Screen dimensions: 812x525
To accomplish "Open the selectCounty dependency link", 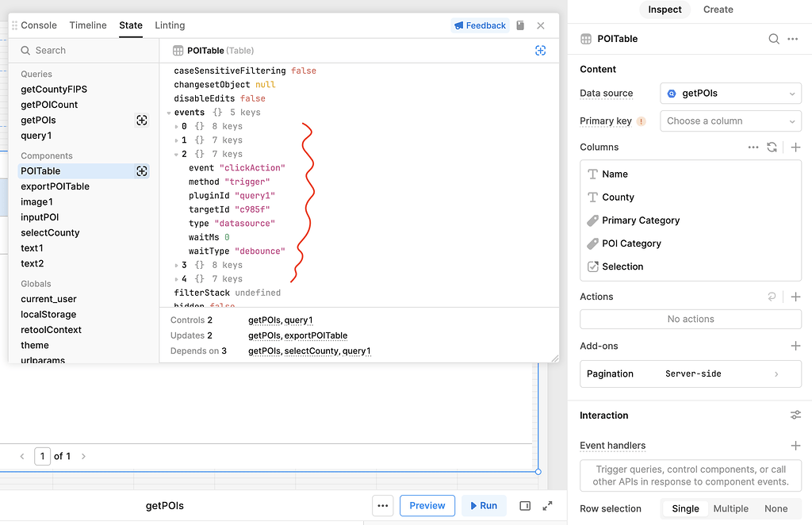I will pos(311,351).
